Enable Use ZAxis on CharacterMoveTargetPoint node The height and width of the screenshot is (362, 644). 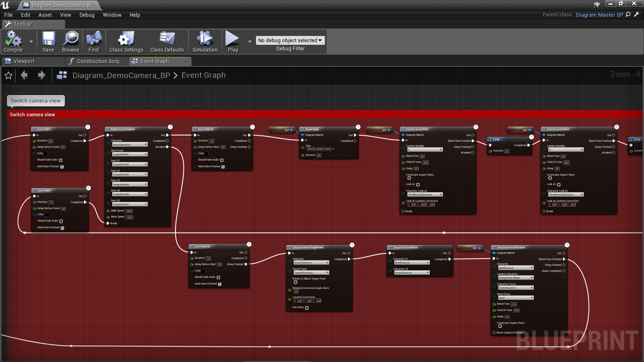[x=307, y=308]
